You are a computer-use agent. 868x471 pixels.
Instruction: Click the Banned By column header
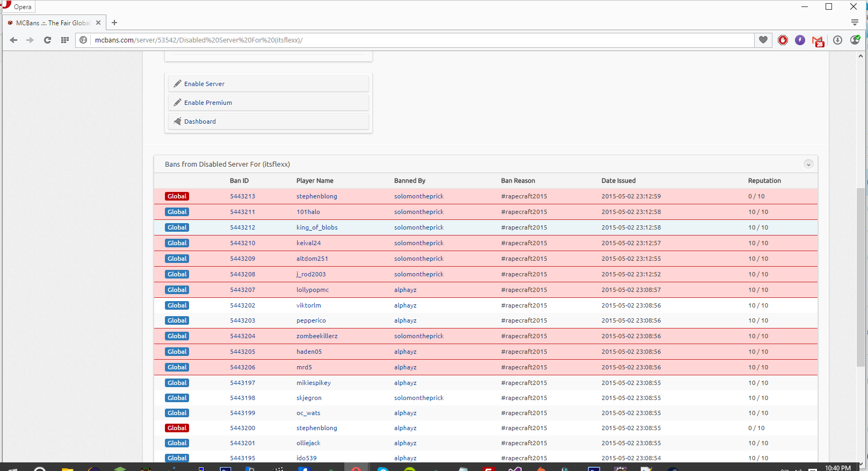(x=409, y=181)
